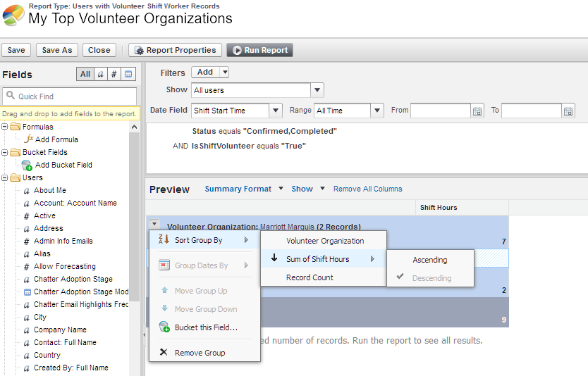588x376 pixels.
Task: Open Sum of Shift Hours submenu
Action: coord(323,259)
